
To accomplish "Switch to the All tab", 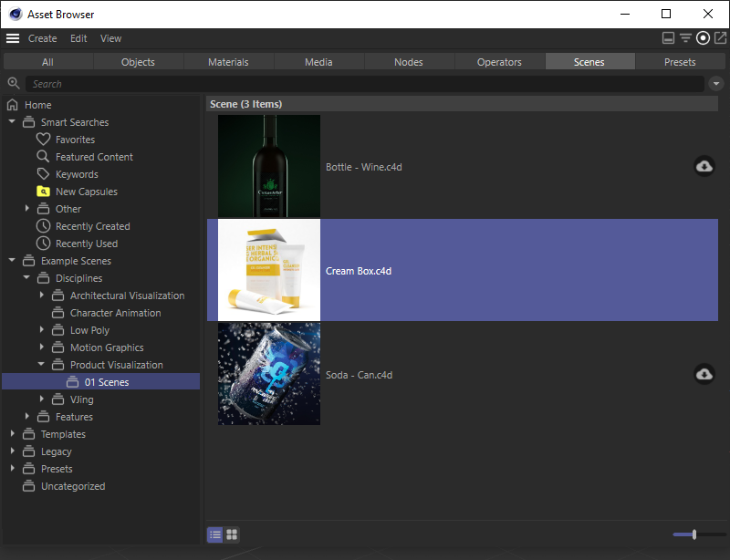I will [x=48, y=61].
